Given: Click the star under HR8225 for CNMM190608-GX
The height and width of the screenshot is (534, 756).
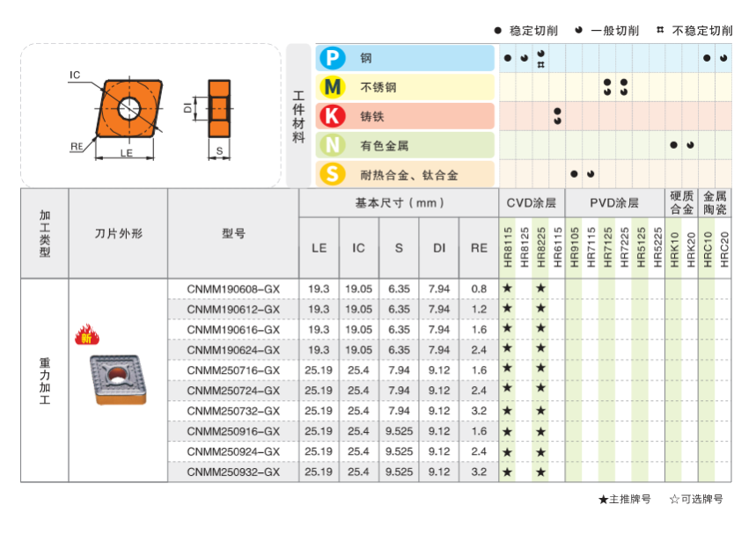Looking at the screenshot, I should tap(541, 289).
